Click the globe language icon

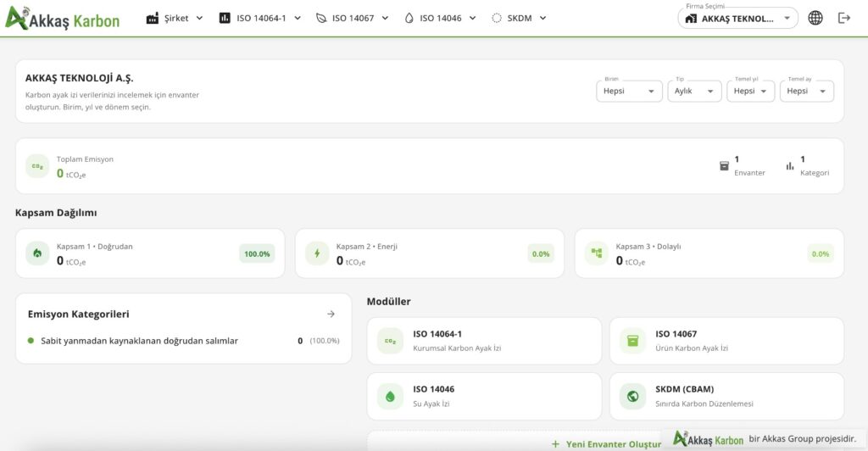[815, 19]
